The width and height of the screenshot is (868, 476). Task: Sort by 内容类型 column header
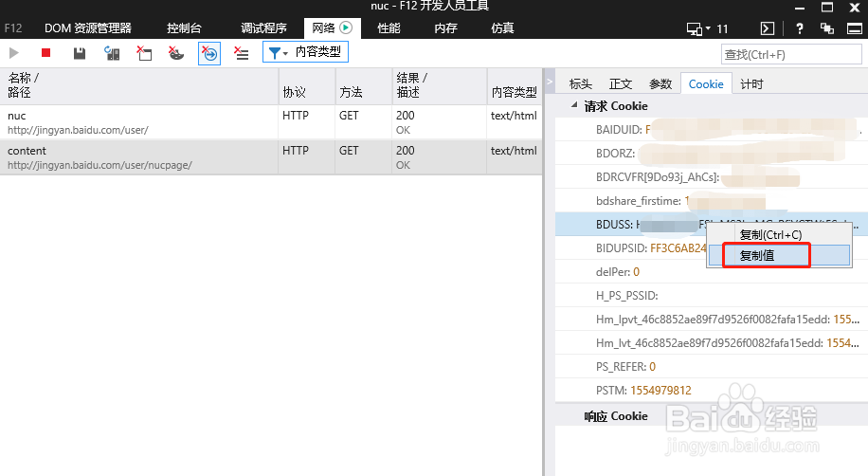tap(515, 86)
